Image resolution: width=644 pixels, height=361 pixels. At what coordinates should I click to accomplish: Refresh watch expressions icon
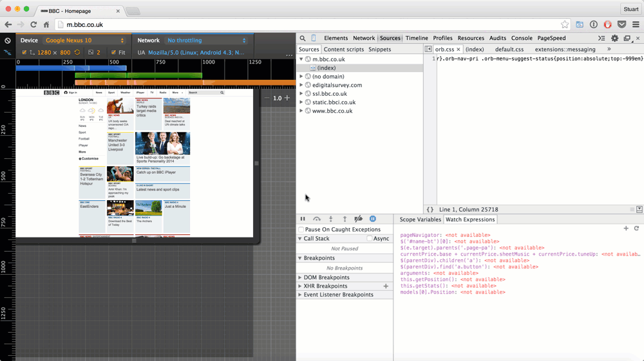click(636, 228)
